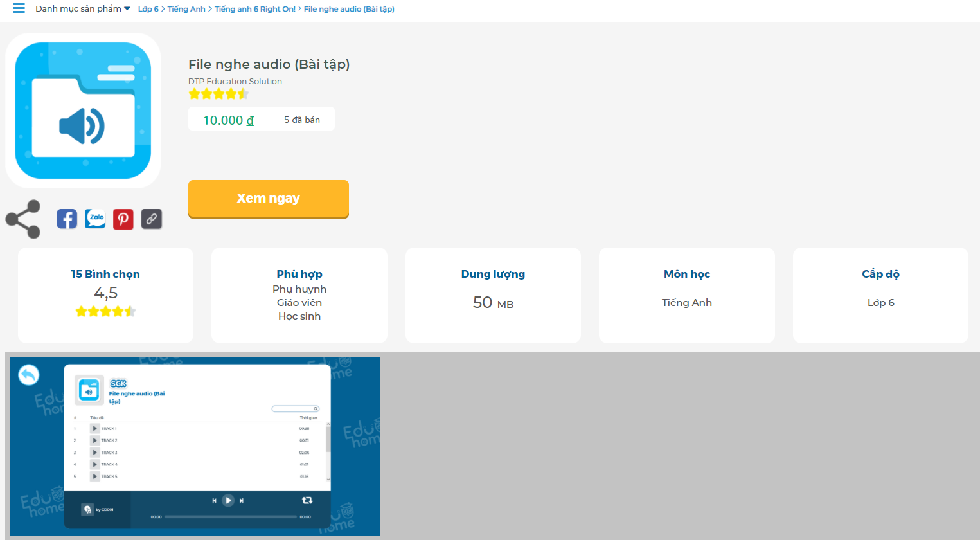Image resolution: width=980 pixels, height=540 pixels.
Task: Go to Lớp 6 breadcrumb
Action: 148,9
